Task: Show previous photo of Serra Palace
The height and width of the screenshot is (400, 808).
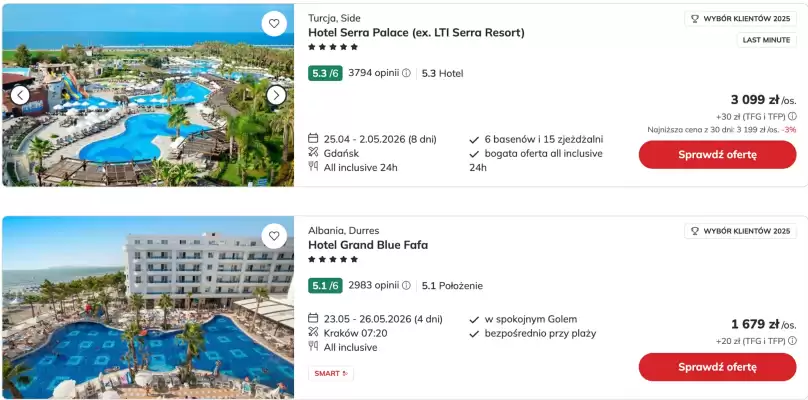Action: (x=20, y=95)
